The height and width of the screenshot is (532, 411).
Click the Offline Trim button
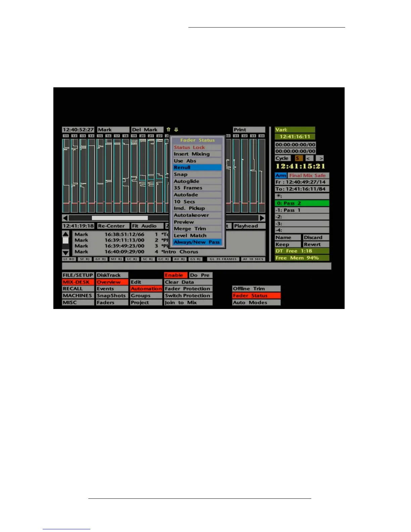pyautogui.click(x=256, y=289)
